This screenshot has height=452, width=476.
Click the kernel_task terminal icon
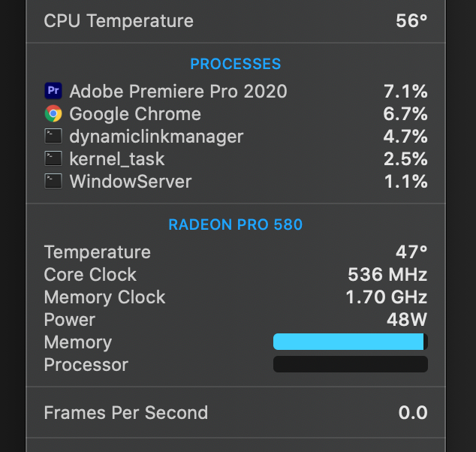pyautogui.click(x=53, y=158)
